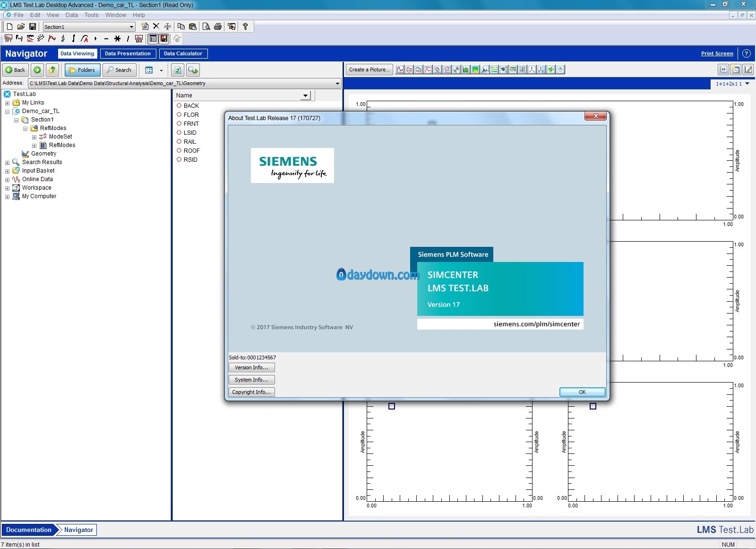
Task: Select the BACK geometry item radio
Action: 180,105
